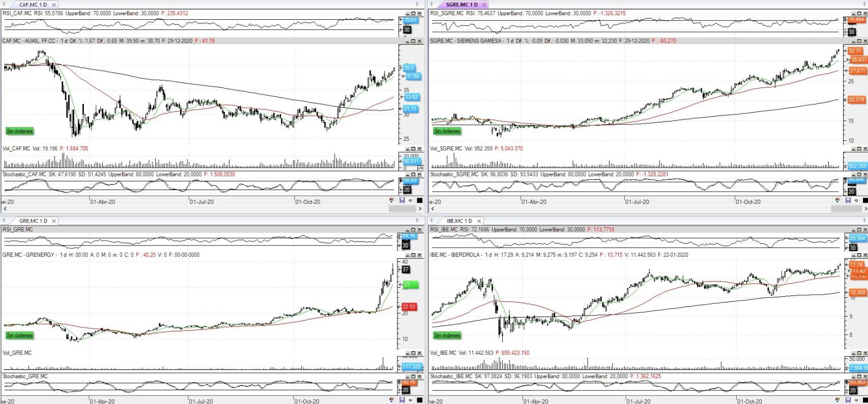Click save icon in SGRE.MC chart footer
Image resolution: width=868 pixels, height=404 pixels.
tap(848, 201)
